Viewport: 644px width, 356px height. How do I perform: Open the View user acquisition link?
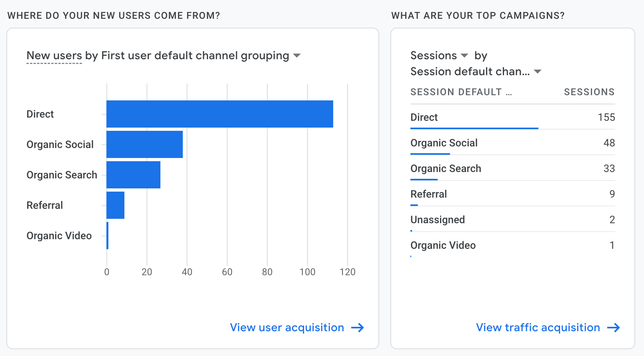(x=287, y=328)
